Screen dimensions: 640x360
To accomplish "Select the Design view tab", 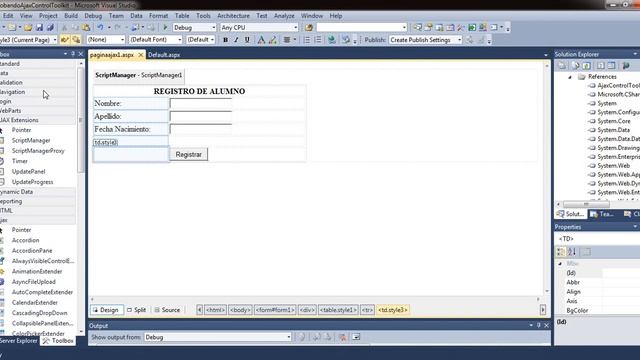I will coord(106,310).
